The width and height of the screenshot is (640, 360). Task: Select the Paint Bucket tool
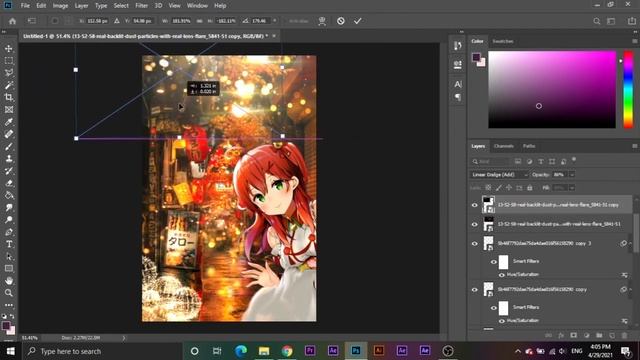9,196
